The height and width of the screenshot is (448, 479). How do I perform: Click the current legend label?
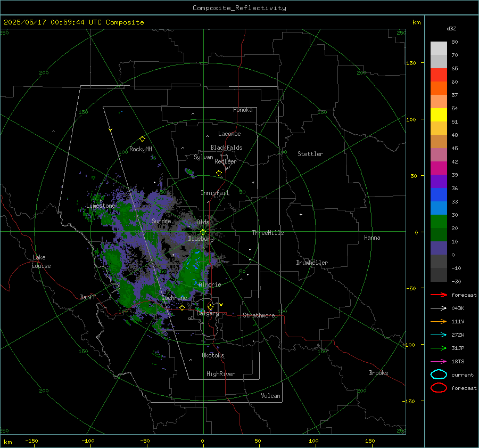coord(463,375)
